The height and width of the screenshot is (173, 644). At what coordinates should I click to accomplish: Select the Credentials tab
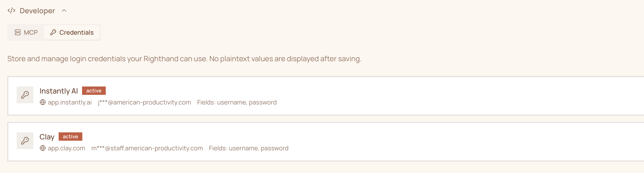[72, 32]
